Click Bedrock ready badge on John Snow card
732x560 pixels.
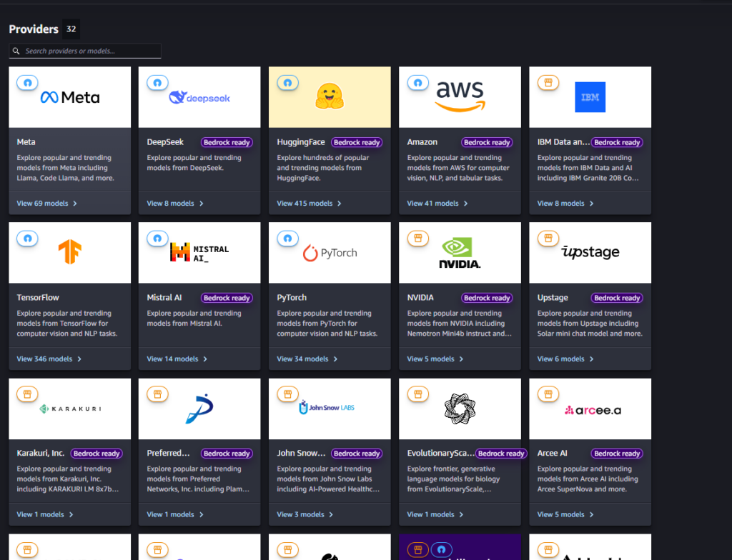point(357,453)
